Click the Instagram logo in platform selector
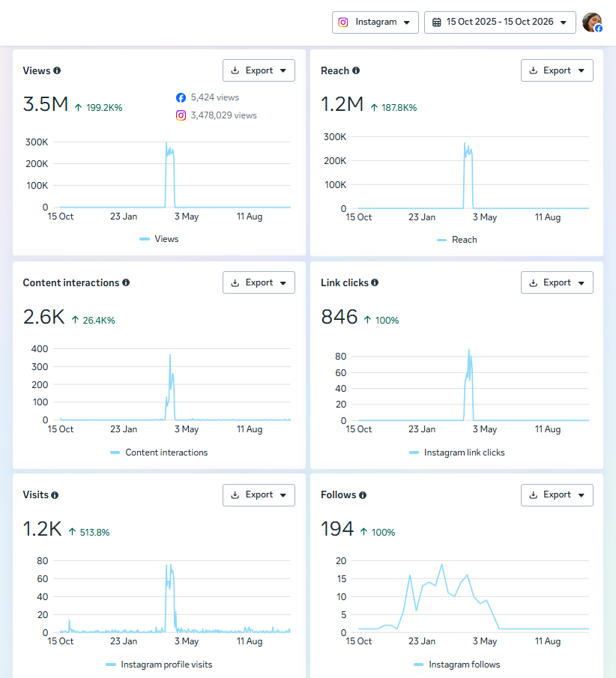The width and height of the screenshot is (616, 678). point(343,22)
